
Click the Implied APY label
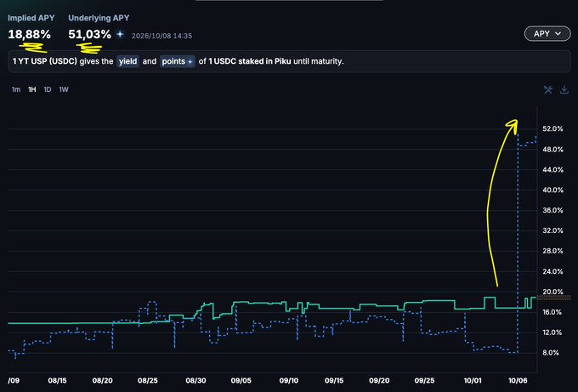(x=31, y=18)
